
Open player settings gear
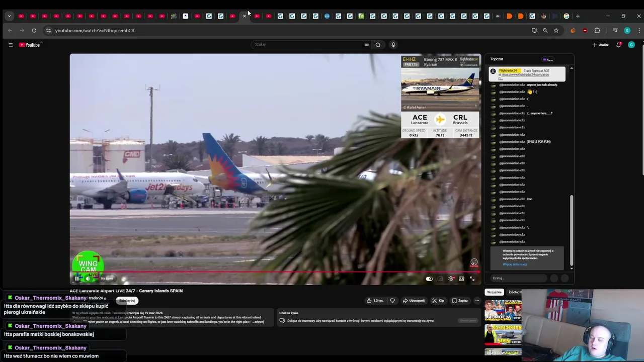pos(451,279)
